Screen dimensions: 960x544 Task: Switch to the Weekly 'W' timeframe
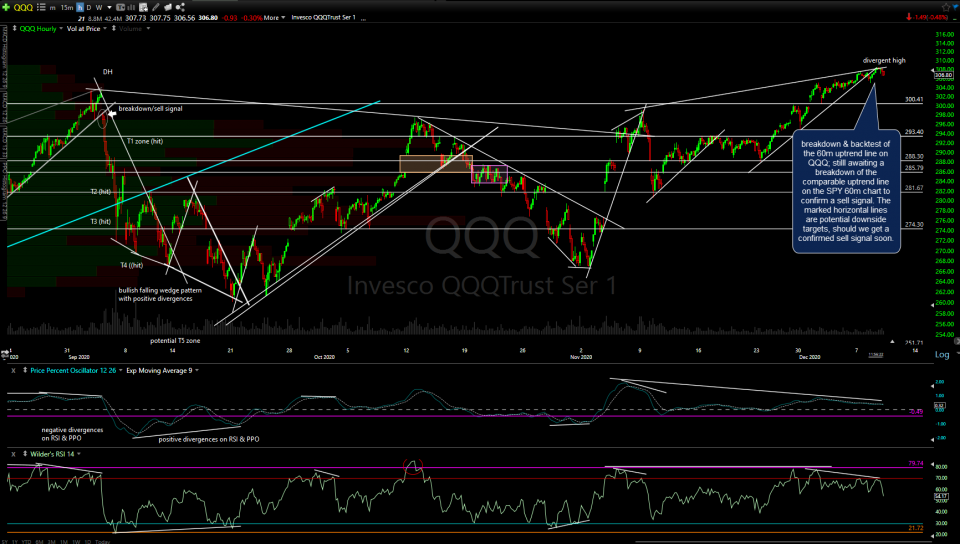99,7
